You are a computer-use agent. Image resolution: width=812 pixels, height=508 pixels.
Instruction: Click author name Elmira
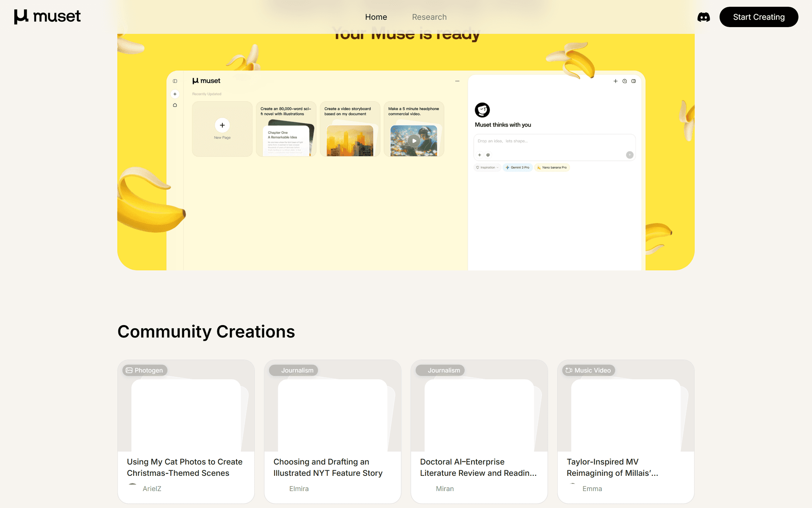click(x=299, y=489)
